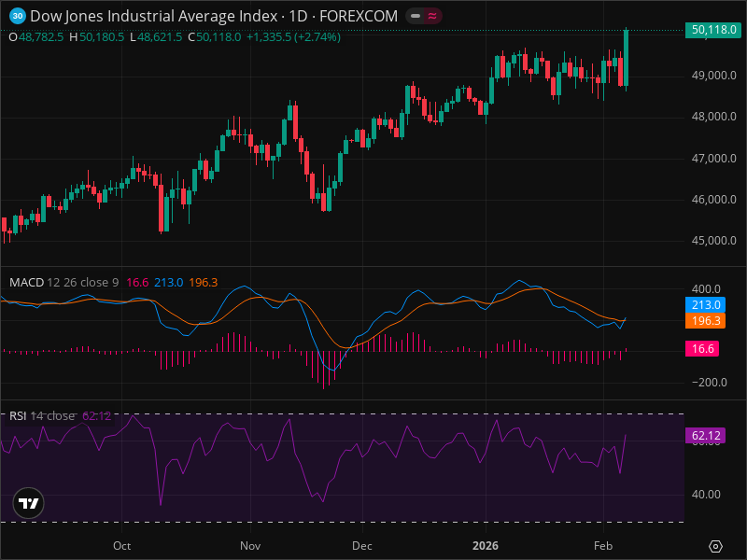Viewport: 747px width, 560px height.
Task: Select the MACD 12 26 close 9 legend
Action: [63, 283]
